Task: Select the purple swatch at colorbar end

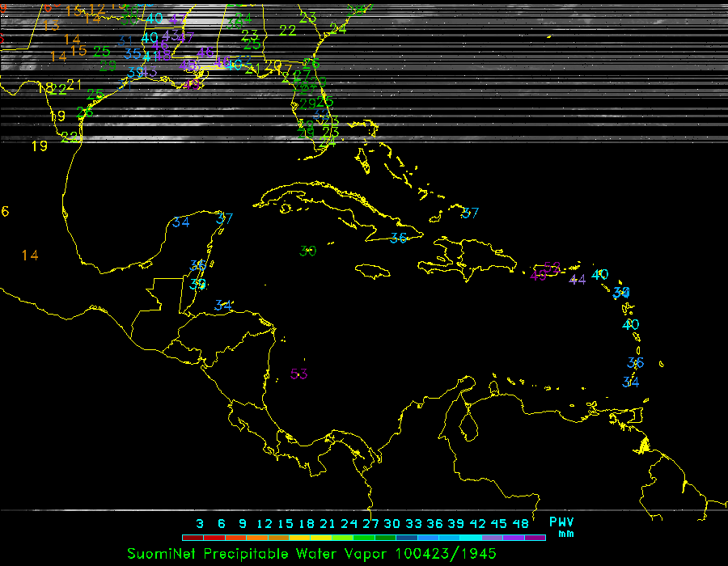Action: tap(535, 537)
